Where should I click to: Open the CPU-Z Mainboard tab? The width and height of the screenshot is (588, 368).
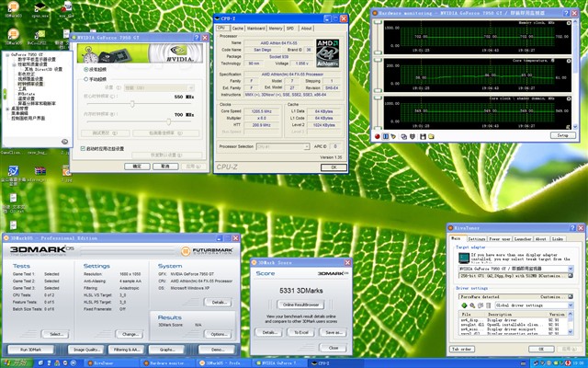click(x=255, y=29)
